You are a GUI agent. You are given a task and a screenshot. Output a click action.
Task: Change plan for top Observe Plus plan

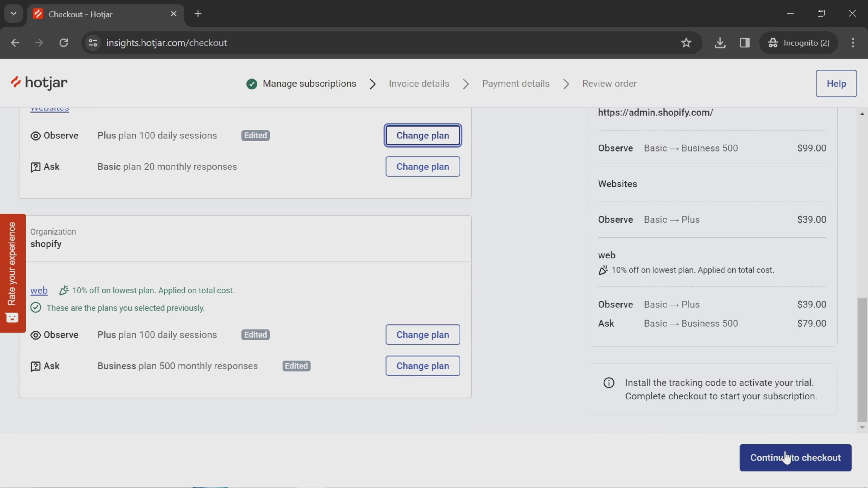click(422, 135)
